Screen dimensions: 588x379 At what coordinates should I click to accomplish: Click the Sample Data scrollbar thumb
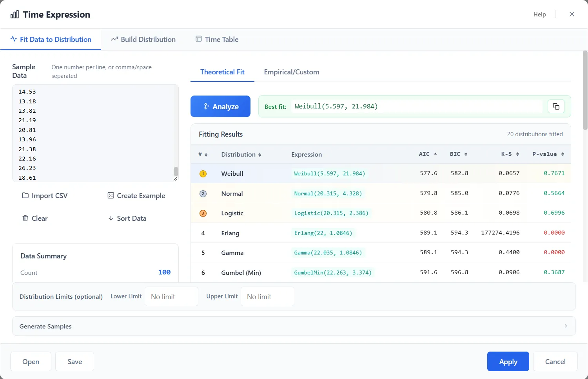point(176,171)
